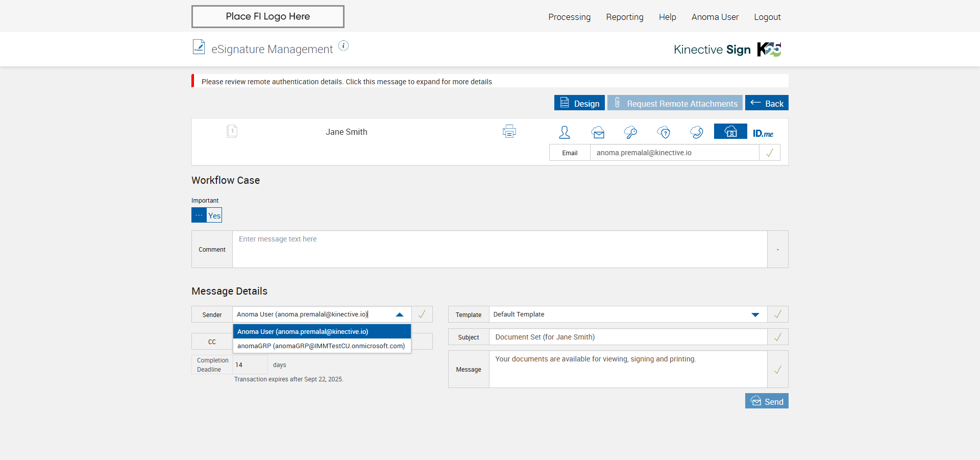Expand the remote authentication review message
The height and width of the screenshot is (460, 980).
(x=347, y=82)
